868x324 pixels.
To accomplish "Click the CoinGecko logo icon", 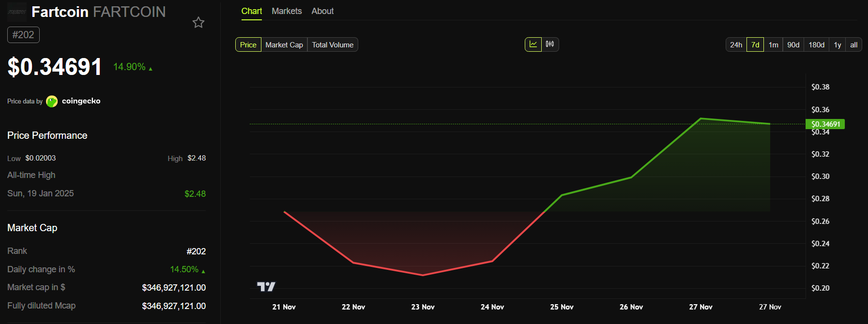I will point(52,102).
